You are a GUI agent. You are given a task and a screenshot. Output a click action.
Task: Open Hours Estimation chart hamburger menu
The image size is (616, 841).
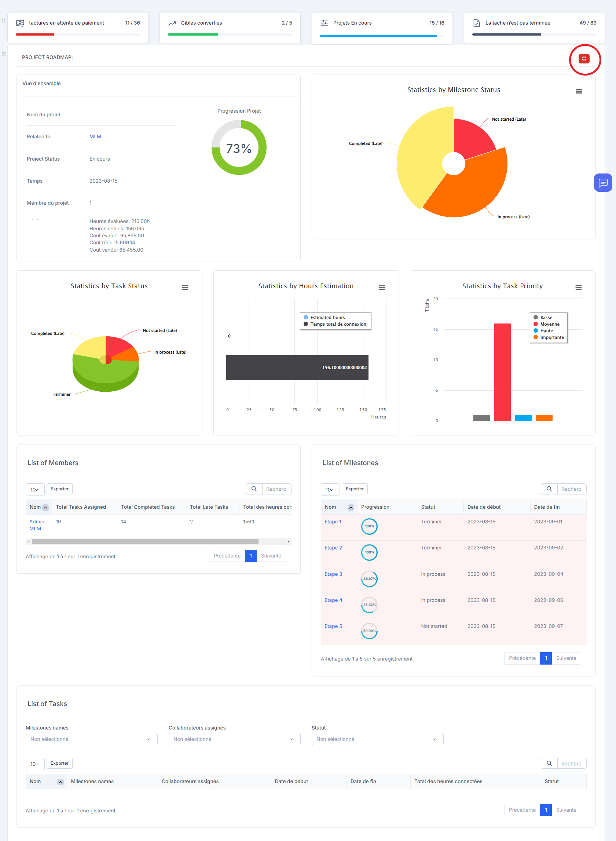click(382, 287)
